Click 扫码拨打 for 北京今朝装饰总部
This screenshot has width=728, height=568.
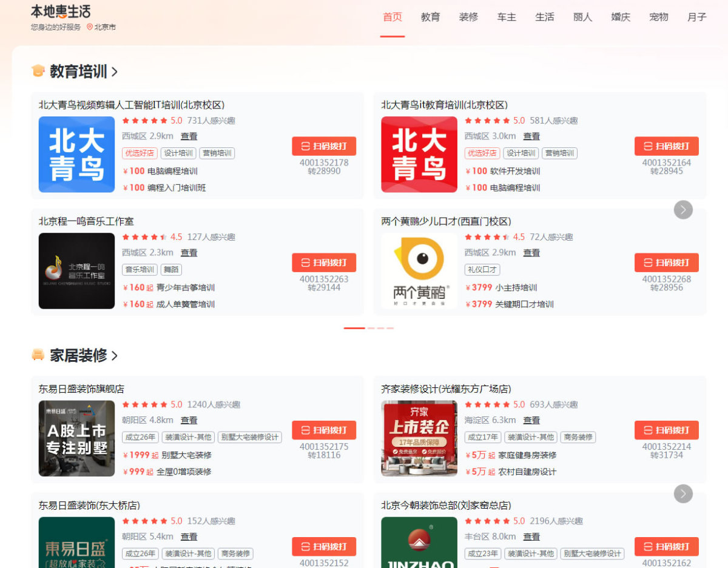(667, 546)
